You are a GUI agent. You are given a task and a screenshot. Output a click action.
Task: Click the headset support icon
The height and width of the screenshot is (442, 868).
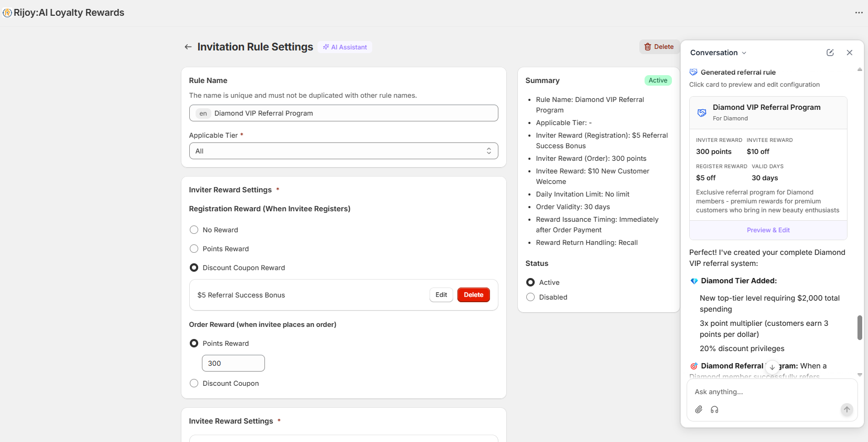pos(714,409)
